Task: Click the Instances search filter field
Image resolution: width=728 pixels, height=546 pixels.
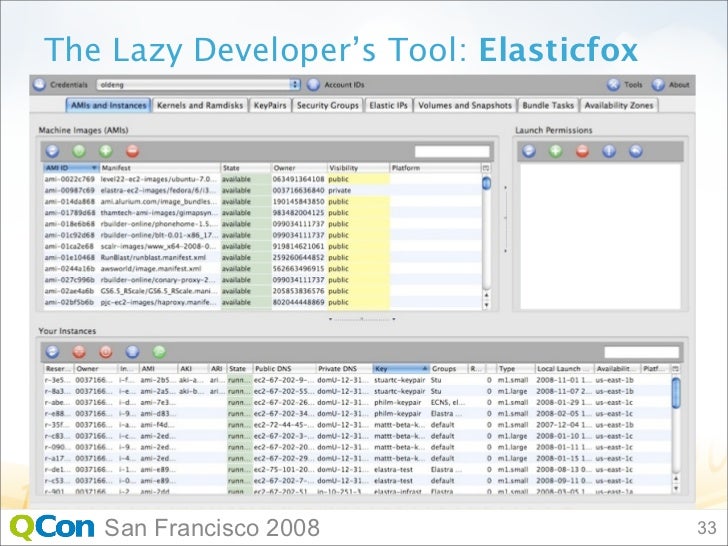Action: click(641, 352)
